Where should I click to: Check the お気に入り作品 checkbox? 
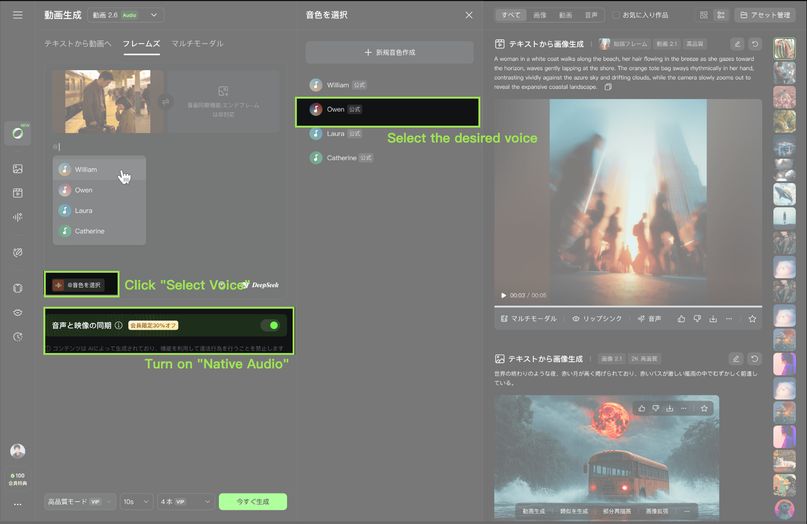click(x=616, y=15)
